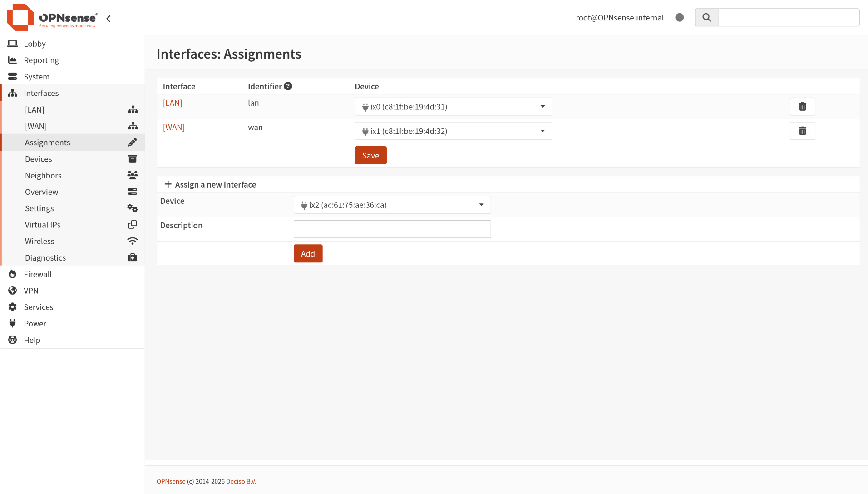The height and width of the screenshot is (494, 868).
Task: Click the pencil icon beside Assignments
Action: click(133, 143)
